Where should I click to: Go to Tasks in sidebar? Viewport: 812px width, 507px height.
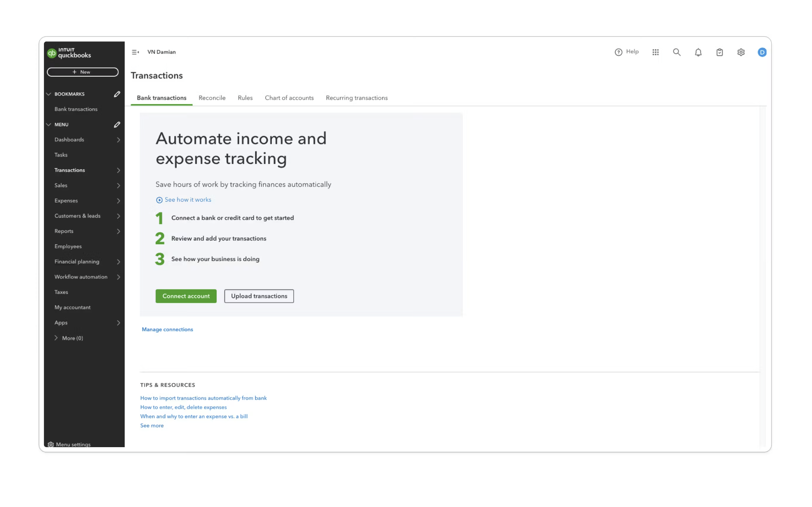point(61,155)
